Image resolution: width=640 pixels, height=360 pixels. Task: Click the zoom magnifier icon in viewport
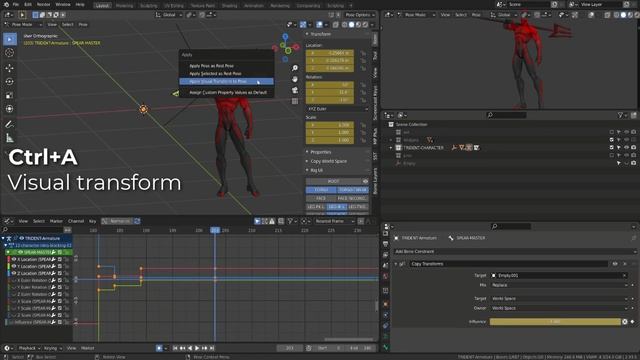click(295, 68)
